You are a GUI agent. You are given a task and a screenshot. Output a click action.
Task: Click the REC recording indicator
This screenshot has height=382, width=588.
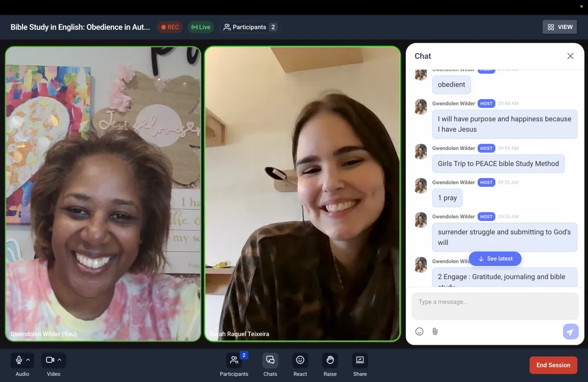pos(170,27)
